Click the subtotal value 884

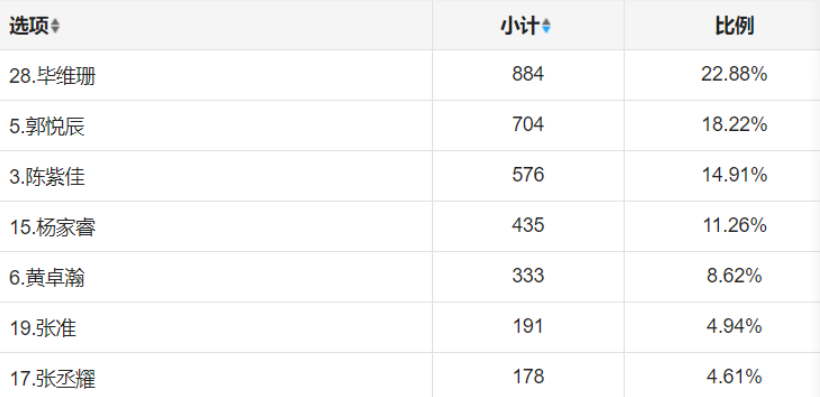[x=528, y=74]
